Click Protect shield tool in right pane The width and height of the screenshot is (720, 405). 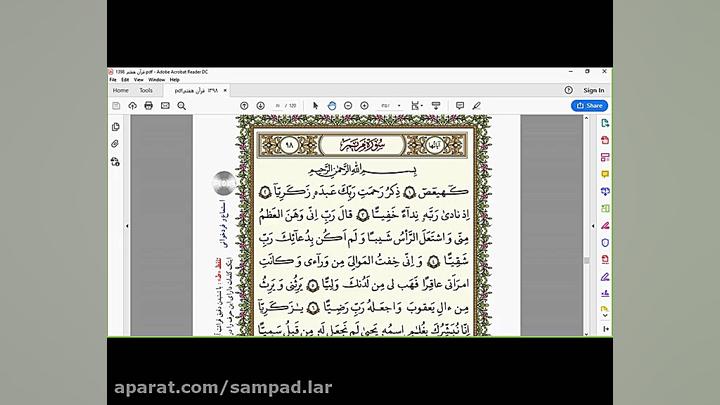(605, 242)
